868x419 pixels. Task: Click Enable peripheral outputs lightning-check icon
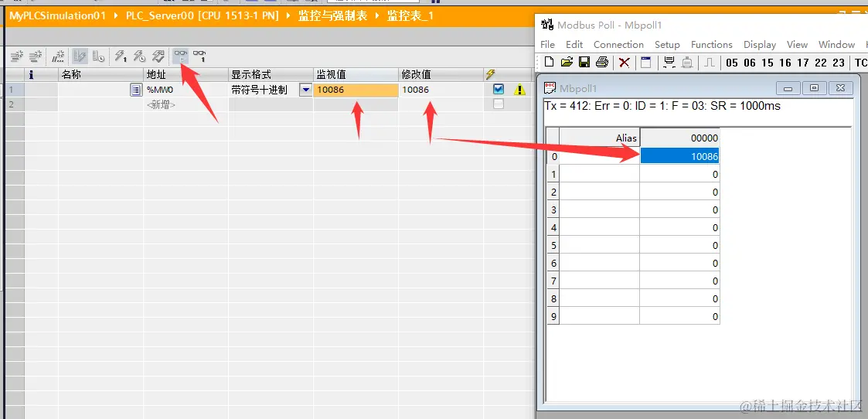(158, 56)
